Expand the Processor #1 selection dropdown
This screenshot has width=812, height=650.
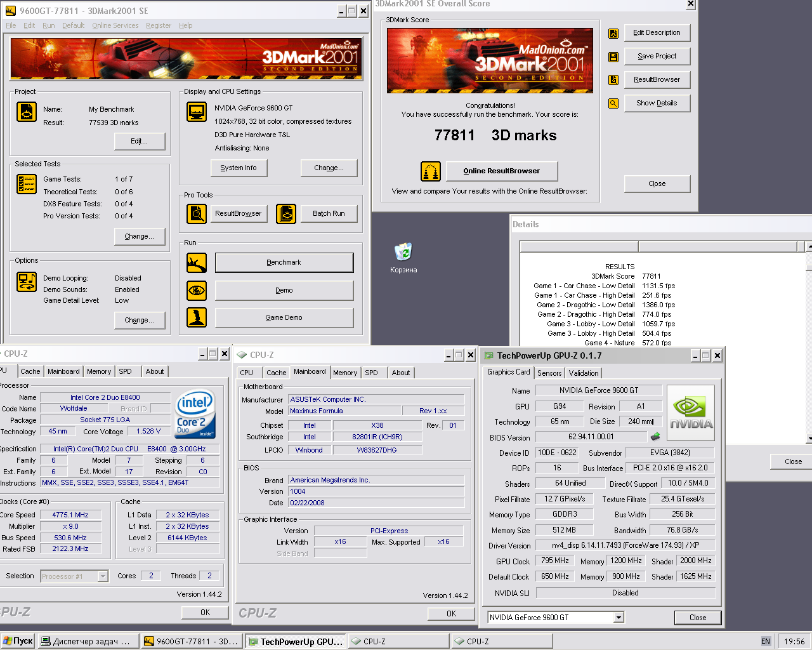pyautogui.click(x=103, y=576)
